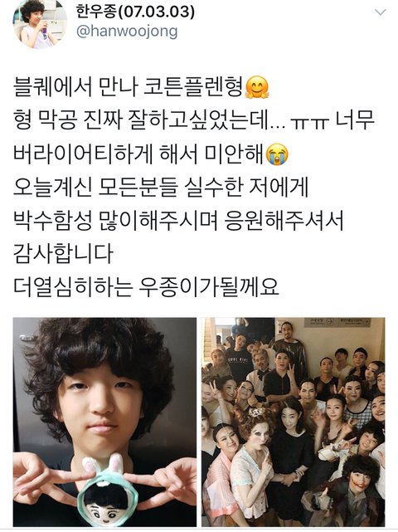Click the crying face emoji
398x532 pixels.
277,154
